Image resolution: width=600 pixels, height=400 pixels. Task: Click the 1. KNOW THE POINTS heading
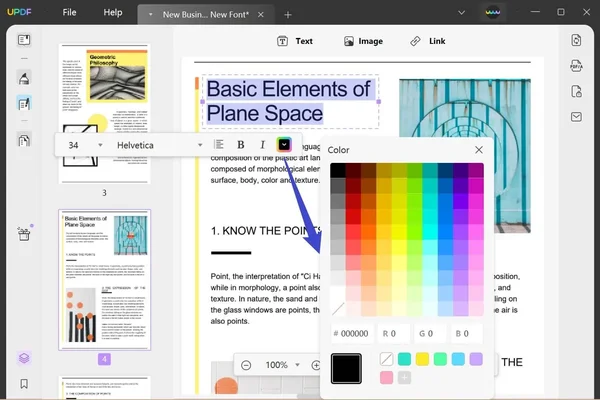(266, 231)
